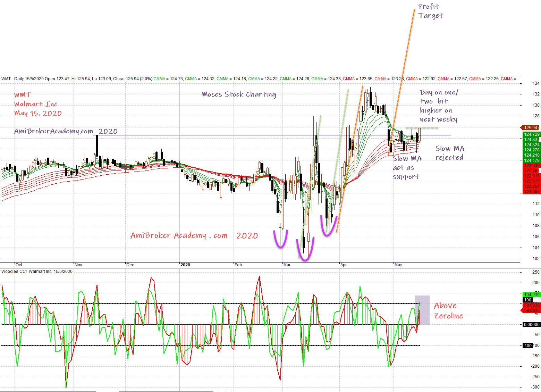
Task: Click red header value 'GMMA = 122.25'
Action: pyautogui.click(x=484, y=79)
